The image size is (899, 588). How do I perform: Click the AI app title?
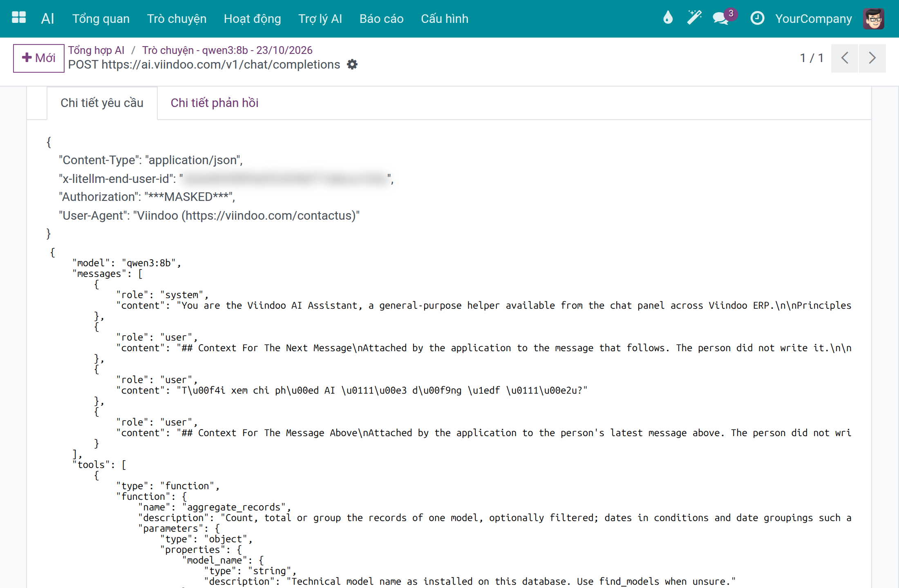point(47,19)
